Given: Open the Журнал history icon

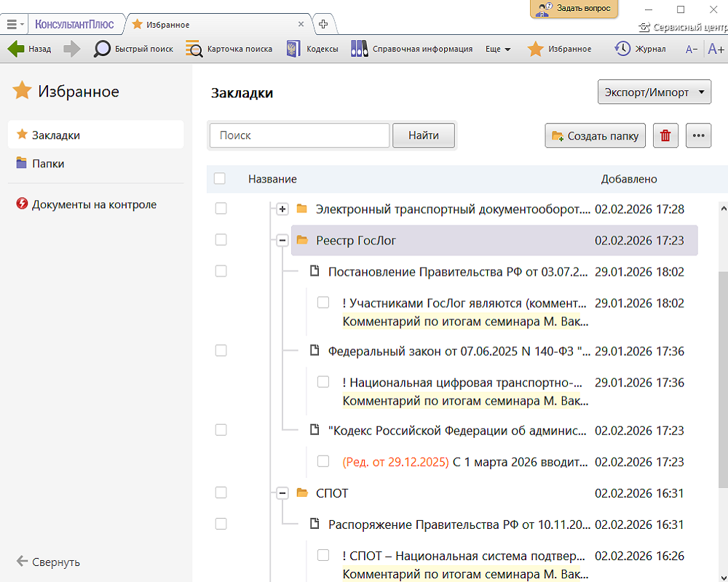Looking at the screenshot, I should coord(622,49).
